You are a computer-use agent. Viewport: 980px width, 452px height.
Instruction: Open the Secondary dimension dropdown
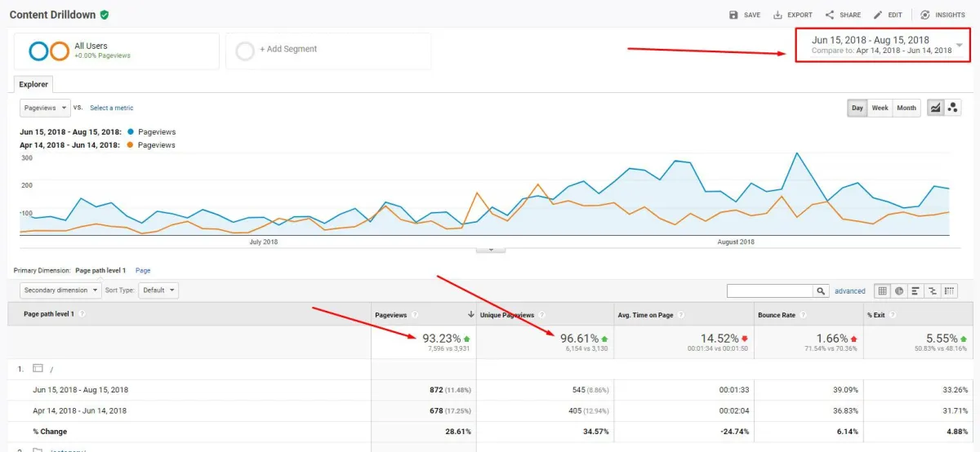coord(60,290)
